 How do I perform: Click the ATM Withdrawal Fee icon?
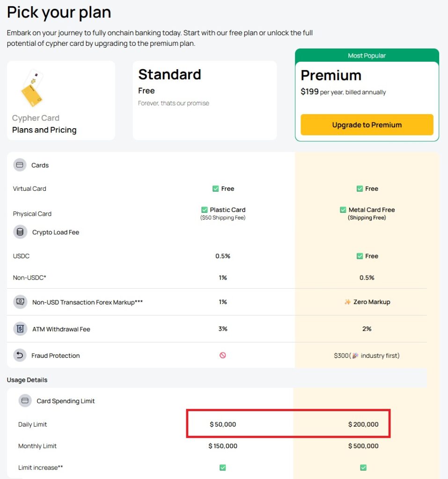(x=20, y=329)
